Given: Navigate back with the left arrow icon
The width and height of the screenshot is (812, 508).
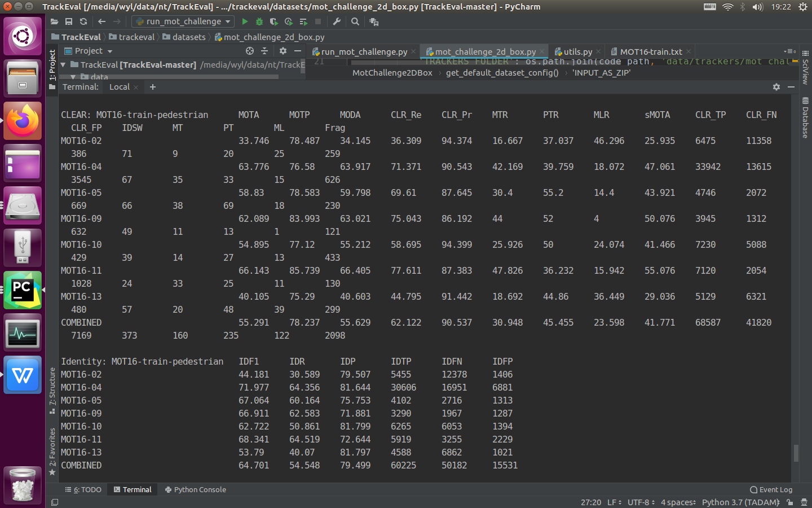Looking at the screenshot, I should click(101, 21).
